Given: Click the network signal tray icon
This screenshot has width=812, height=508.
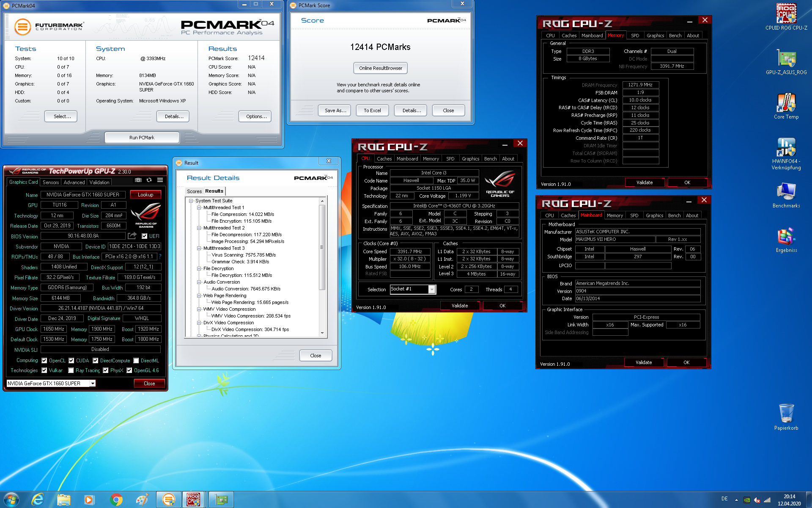Looking at the screenshot, I should pos(767,500).
